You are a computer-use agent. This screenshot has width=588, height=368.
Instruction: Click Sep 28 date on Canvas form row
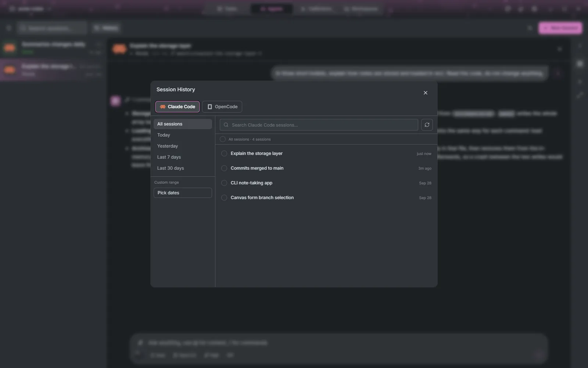pos(425,198)
